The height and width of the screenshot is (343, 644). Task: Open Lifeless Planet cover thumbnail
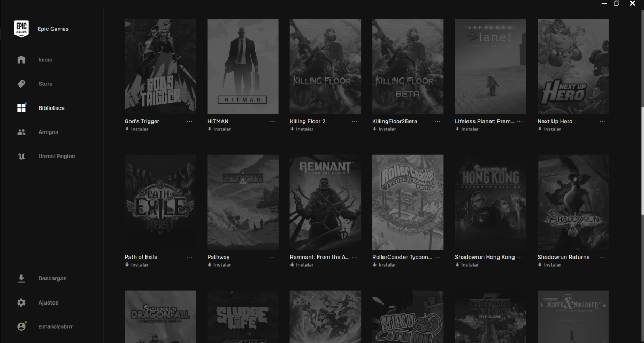tap(490, 67)
